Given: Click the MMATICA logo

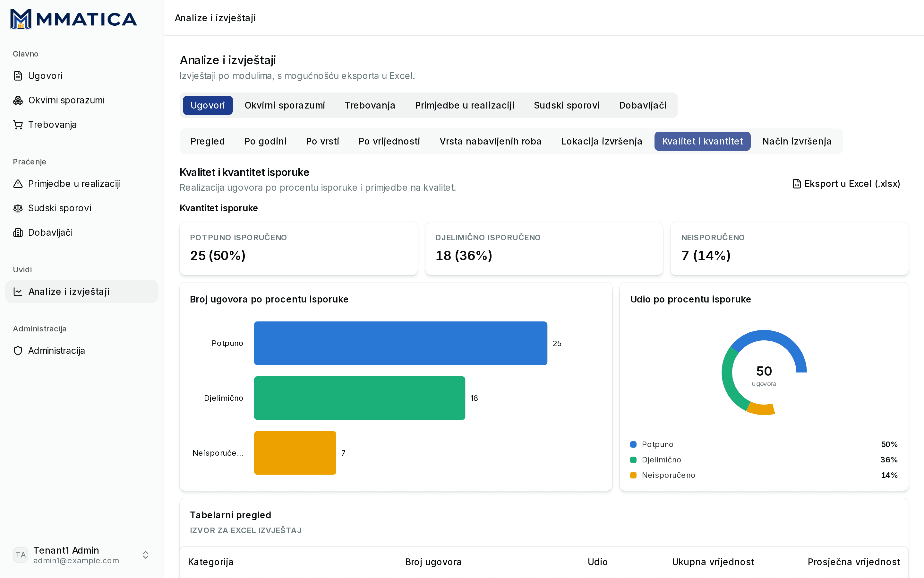Looking at the screenshot, I should pos(73,19).
